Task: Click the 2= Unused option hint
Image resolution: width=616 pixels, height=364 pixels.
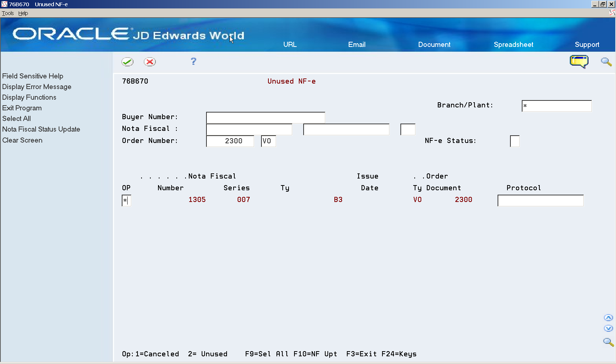Action: click(x=208, y=354)
